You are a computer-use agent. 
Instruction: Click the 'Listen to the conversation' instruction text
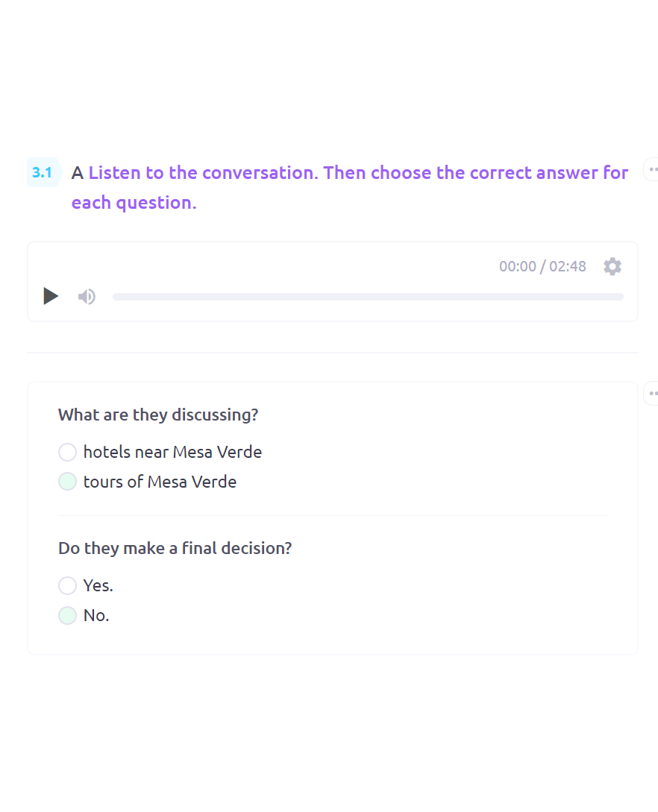click(203, 172)
